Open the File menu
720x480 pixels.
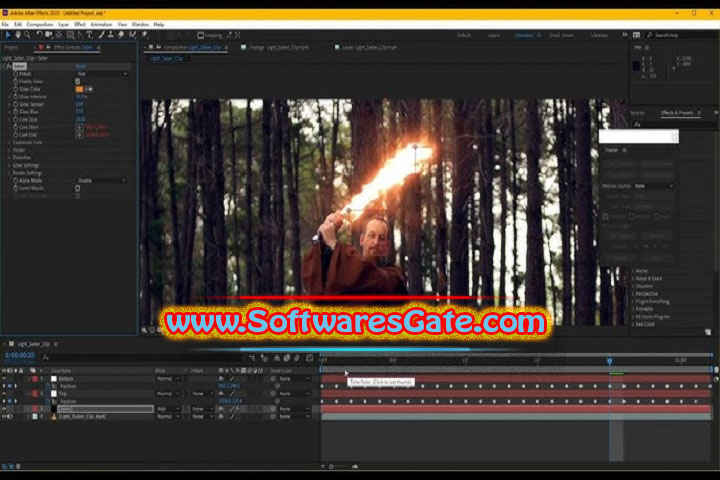point(5,24)
